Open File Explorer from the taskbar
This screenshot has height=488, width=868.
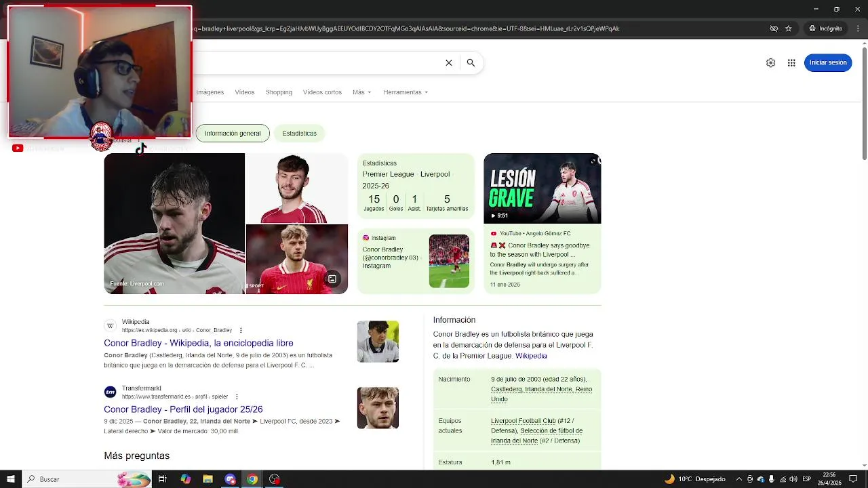tap(208, 479)
